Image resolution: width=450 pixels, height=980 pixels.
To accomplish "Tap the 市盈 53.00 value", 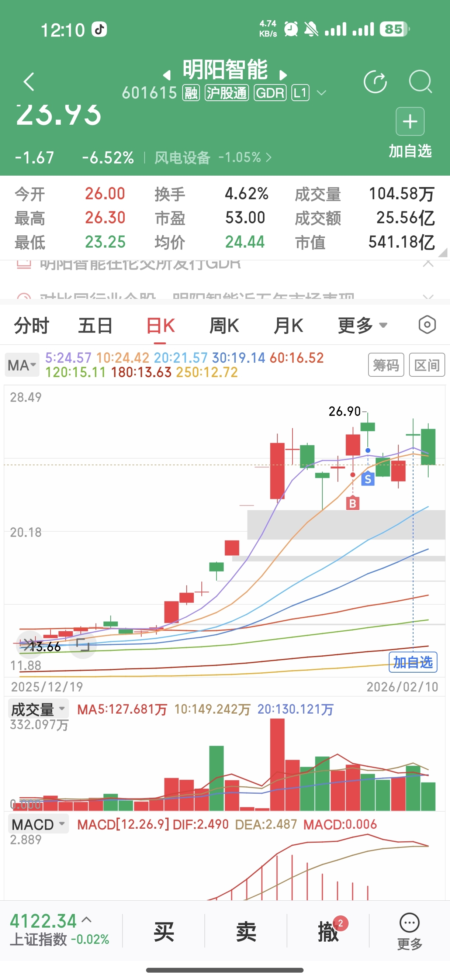I will (245, 218).
